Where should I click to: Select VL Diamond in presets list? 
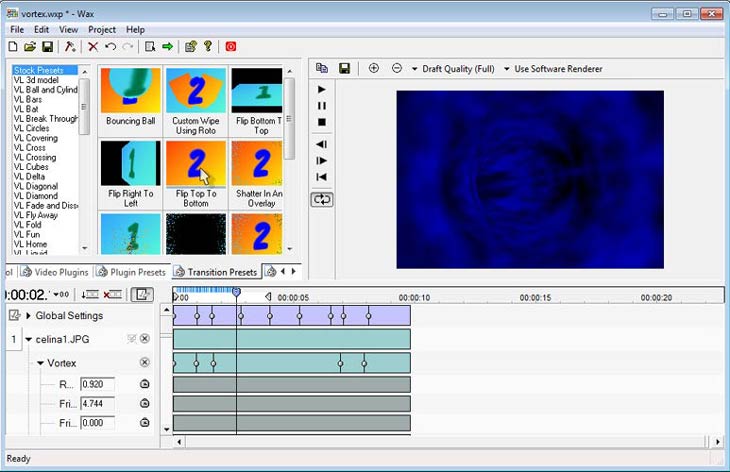36,196
